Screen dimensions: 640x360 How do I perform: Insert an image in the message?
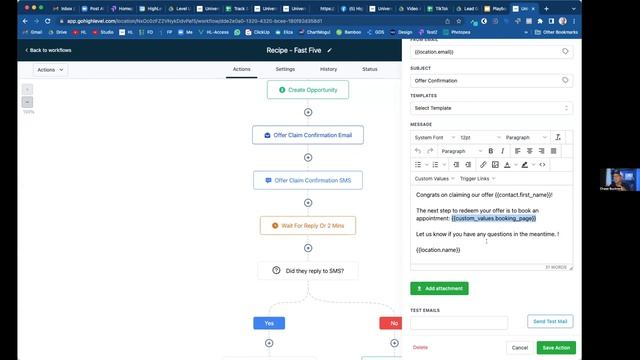pyautogui.click(x=495, y=164)
